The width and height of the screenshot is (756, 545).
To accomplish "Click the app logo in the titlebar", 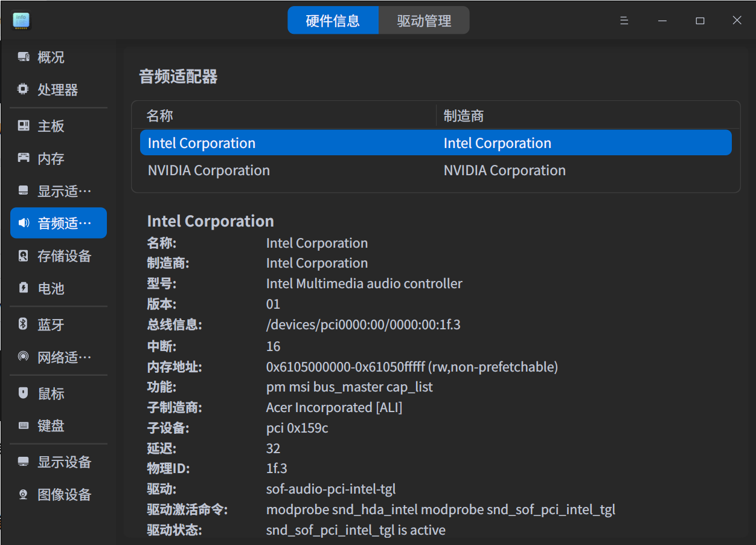I will coord(20,20).
